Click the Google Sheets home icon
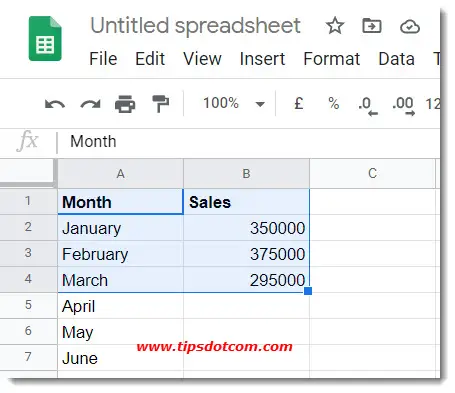 coord(45,38)
